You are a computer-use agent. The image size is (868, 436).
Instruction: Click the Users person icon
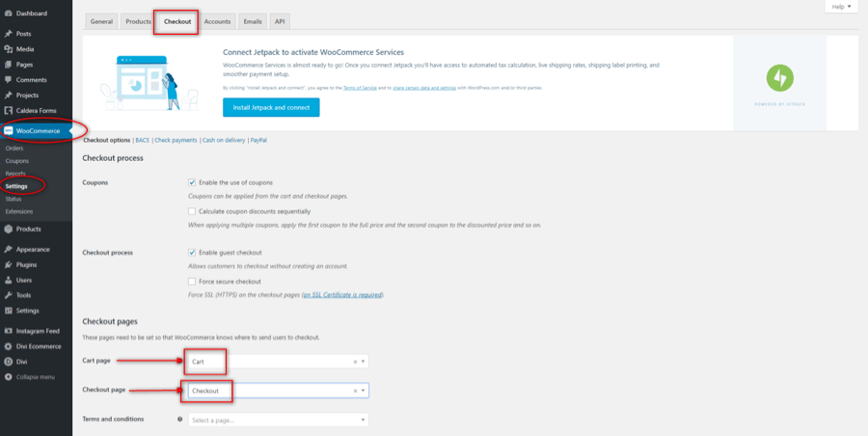(8, 281)
